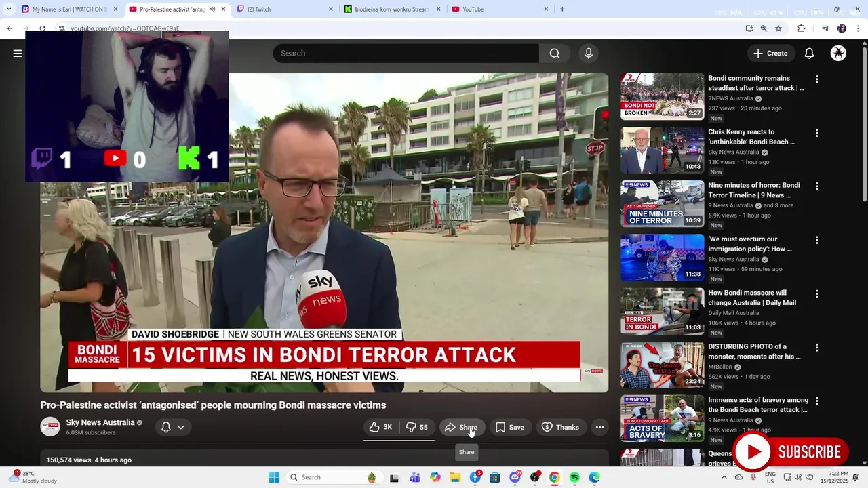Open options for 'Immense acts of bravery' video

click(x=816, y=401)
